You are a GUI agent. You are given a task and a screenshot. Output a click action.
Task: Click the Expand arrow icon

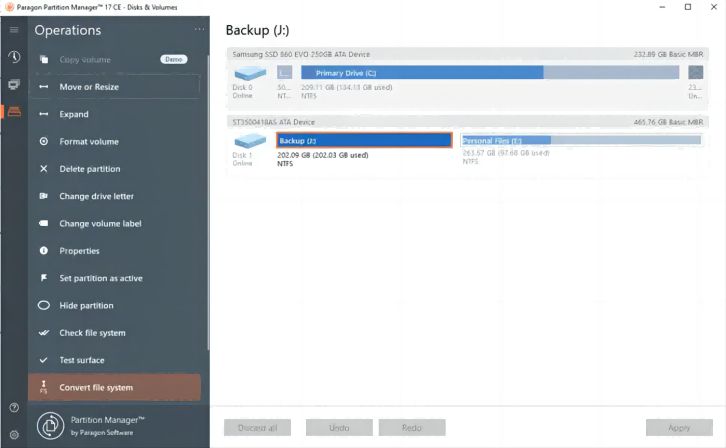point(44,114)
